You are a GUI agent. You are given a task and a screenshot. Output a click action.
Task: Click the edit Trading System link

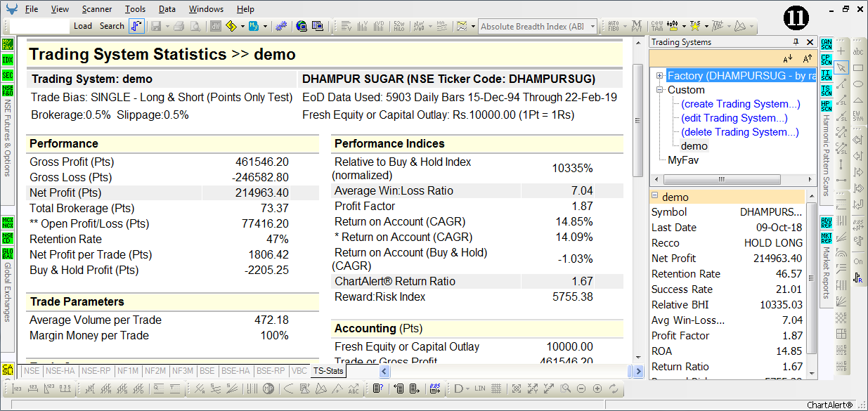click(734, 118)
